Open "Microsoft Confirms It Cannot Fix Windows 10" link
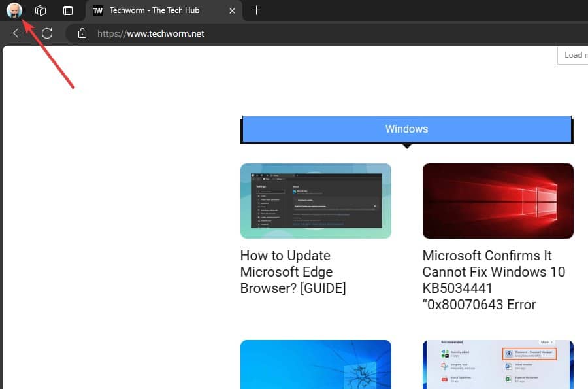 pos(494,280)
